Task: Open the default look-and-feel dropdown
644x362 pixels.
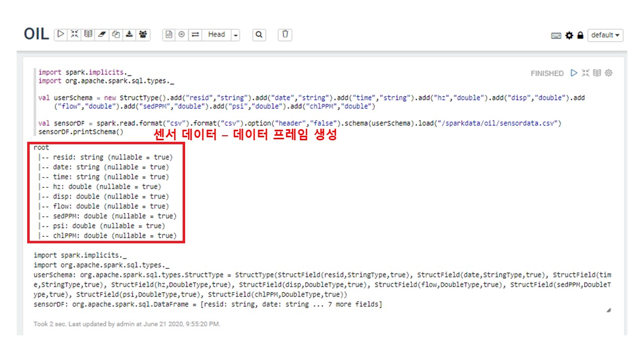Action: (x=605, y=35)
